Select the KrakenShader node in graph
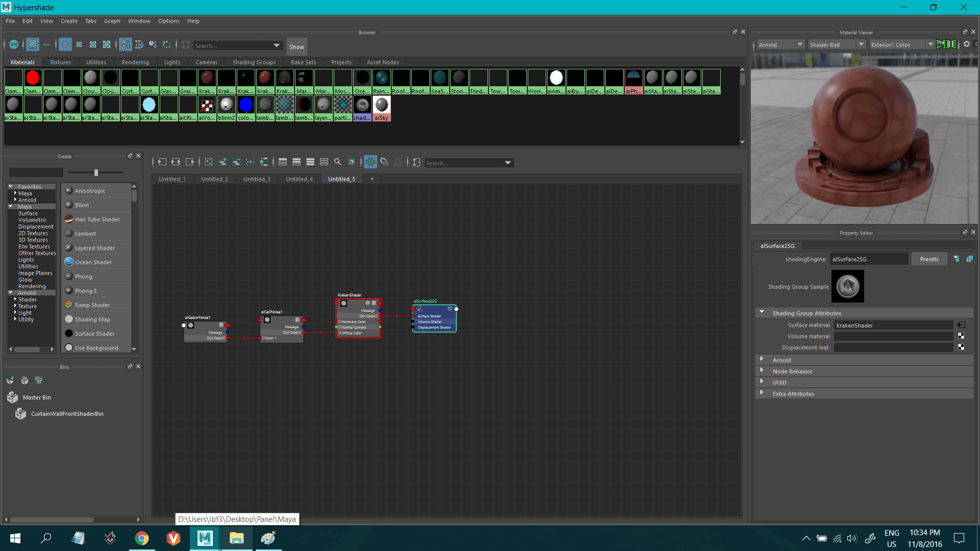Screen dimensions: 980x551 (358, 318)
